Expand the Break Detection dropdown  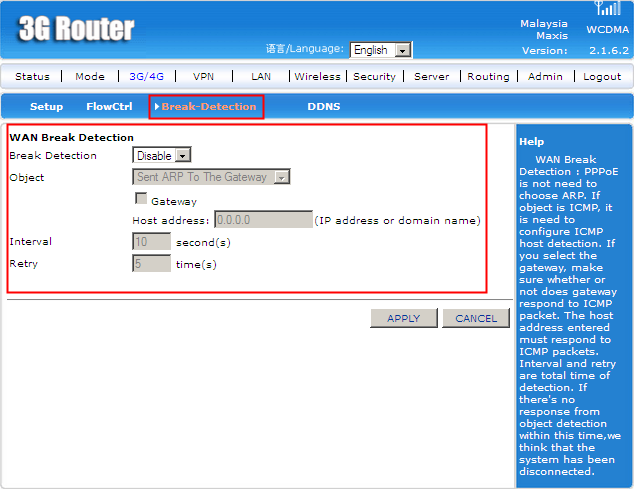pos(162,155)
